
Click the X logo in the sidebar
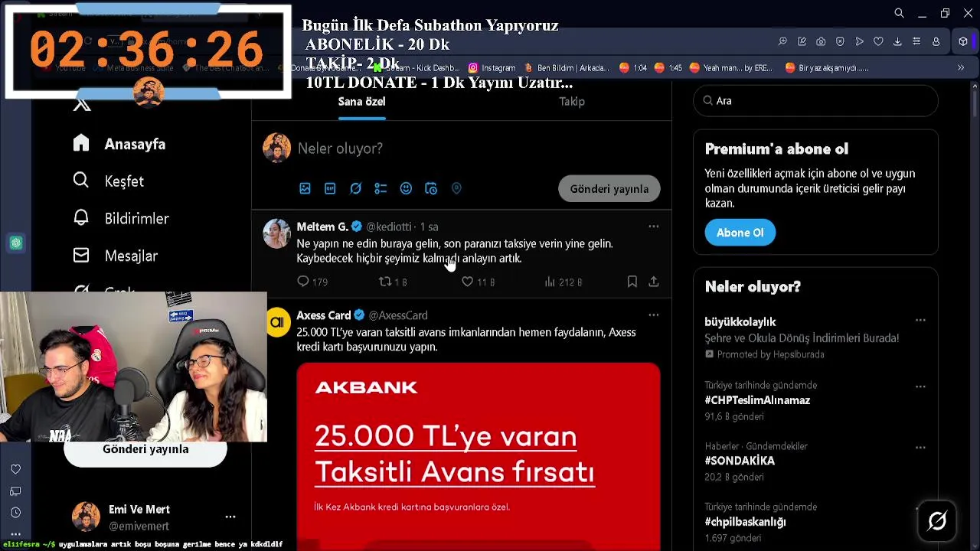tap(82, 105)
